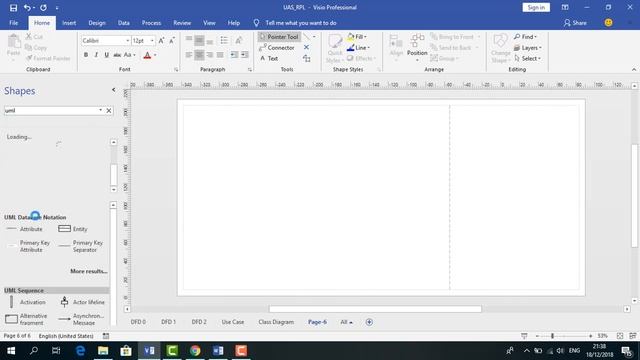Click the Decrease Indent icon
Screen dimensions: 640x360
pos(234,55)
